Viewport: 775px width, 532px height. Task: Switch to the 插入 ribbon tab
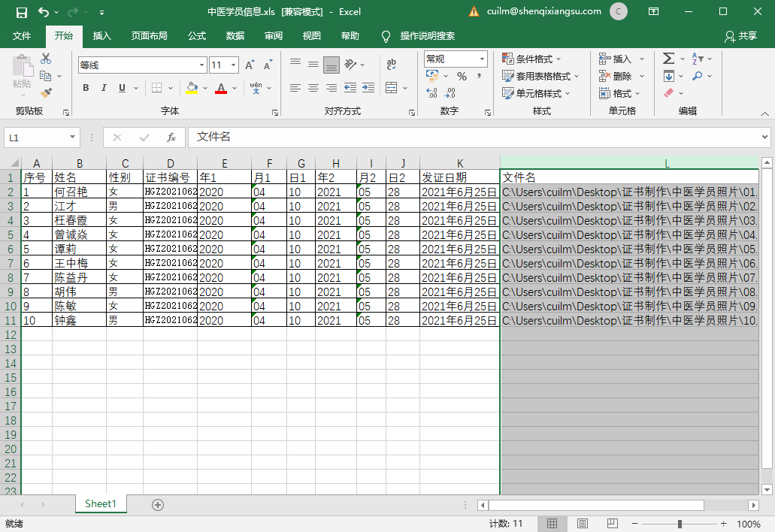click(101, 36)
